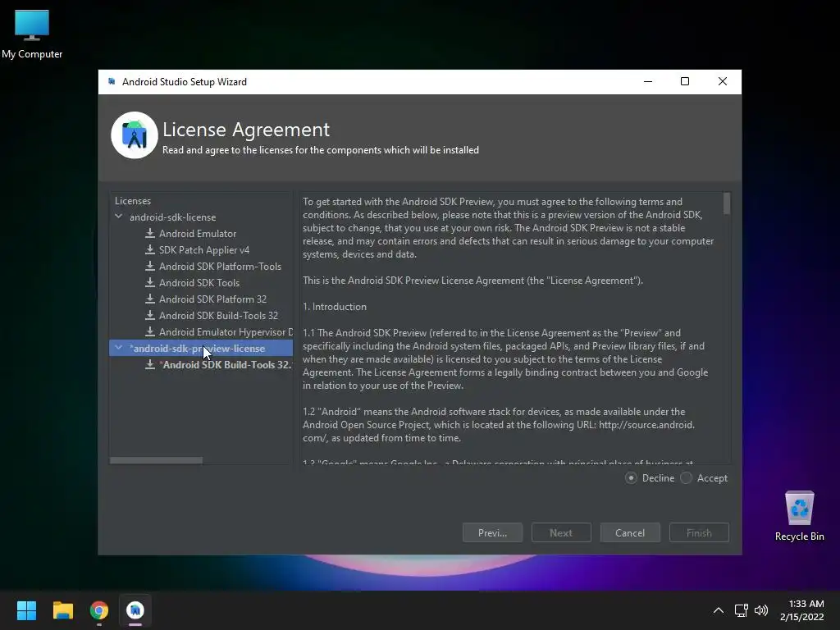Open the Windows Start menu
The image size is (840, 630).
pyautogui.click(x=26, y=610)
